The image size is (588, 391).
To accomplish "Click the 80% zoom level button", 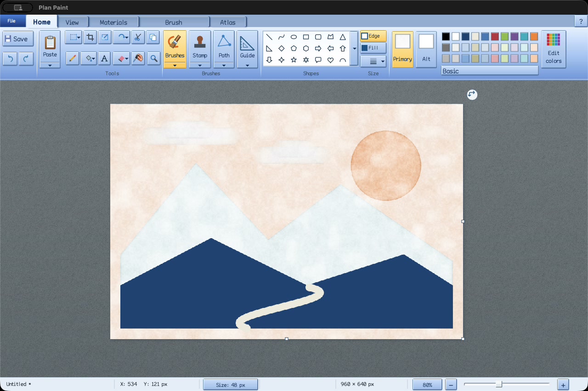I will pos(427,385).
